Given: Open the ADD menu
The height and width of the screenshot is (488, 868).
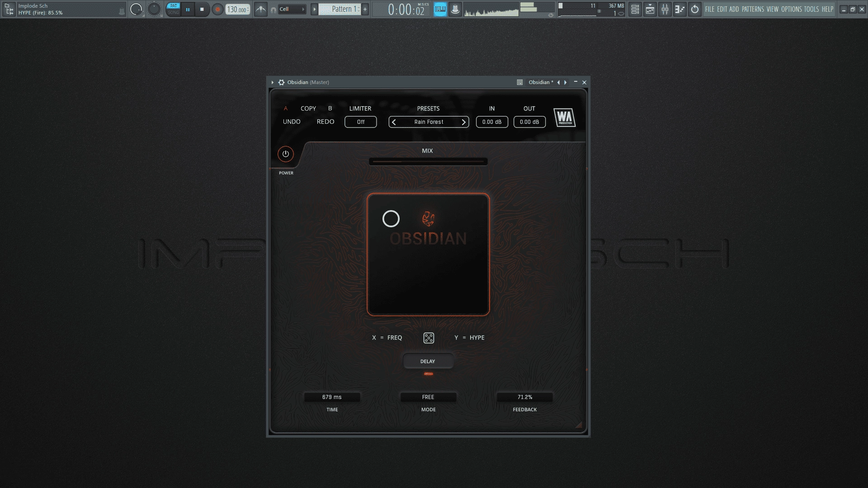Looking at the screenshot, I should 734,9.
